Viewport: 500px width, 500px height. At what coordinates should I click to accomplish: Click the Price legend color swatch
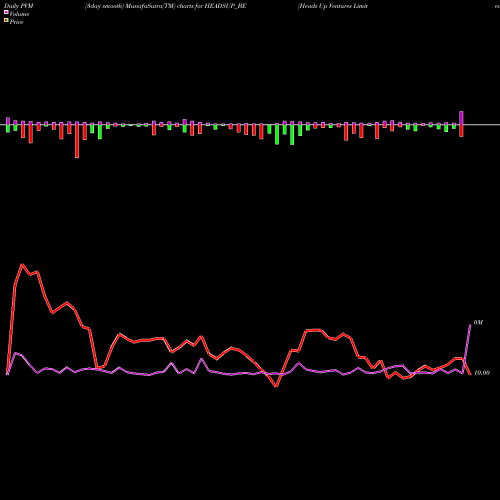[6, 21]
